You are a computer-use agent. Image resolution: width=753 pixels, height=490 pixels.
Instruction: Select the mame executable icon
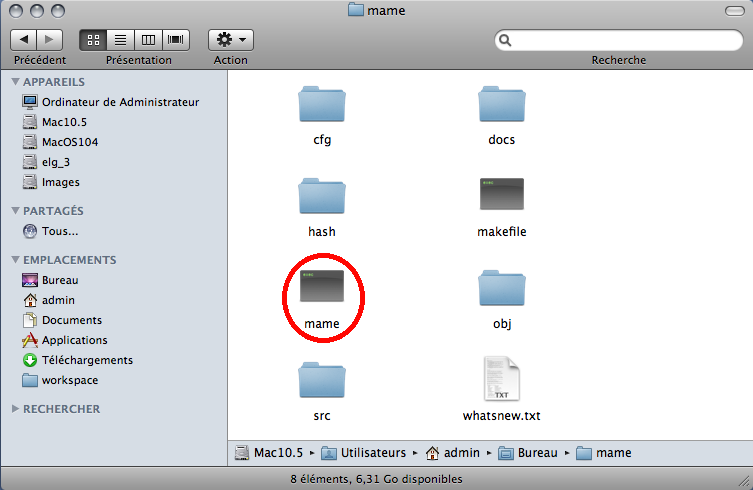(x=322, y=286)
